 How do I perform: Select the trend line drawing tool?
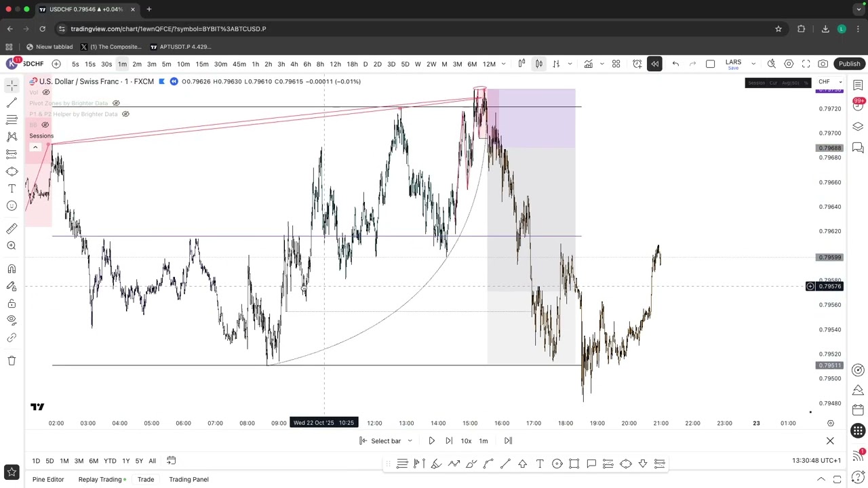click(12, 102)
